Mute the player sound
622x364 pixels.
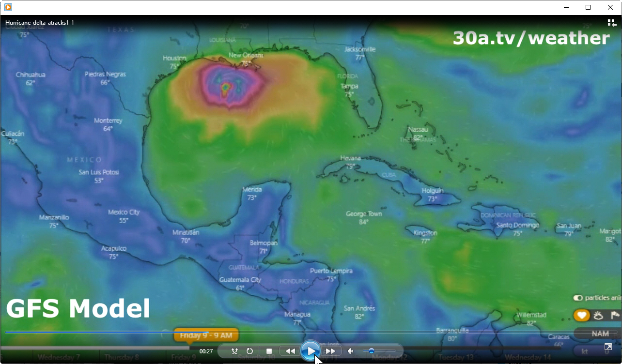(x=350, y=351)
